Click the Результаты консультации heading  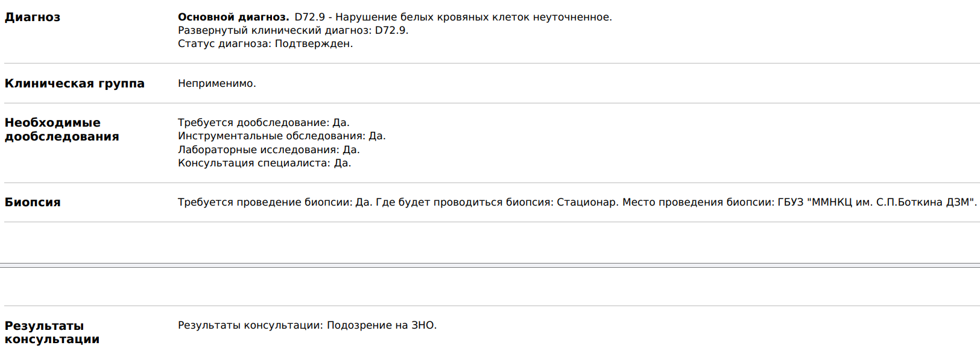[x=52, y=332]
